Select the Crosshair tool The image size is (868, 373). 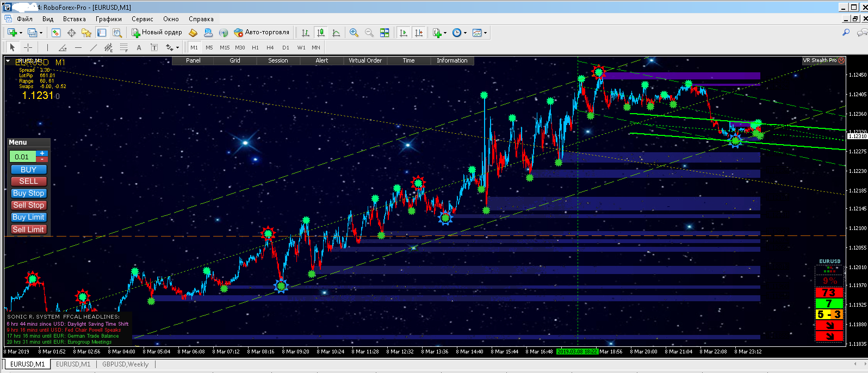[x=28, y=47]
